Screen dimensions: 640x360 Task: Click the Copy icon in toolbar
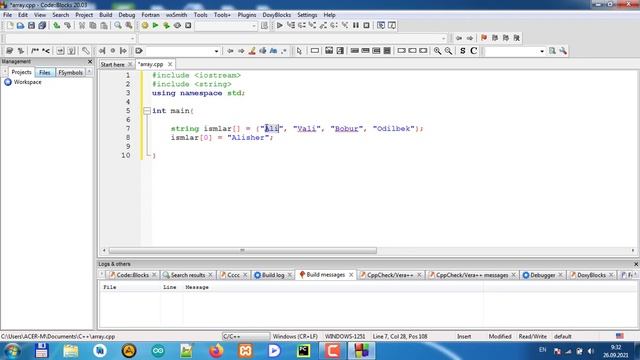tap(93, 25)
